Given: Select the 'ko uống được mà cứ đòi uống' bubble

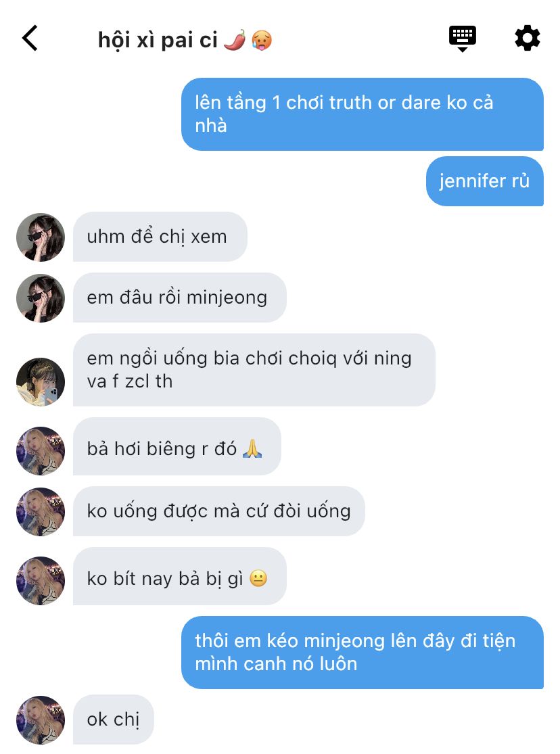Looking at the screenshot, I should (x=219, y=511).
